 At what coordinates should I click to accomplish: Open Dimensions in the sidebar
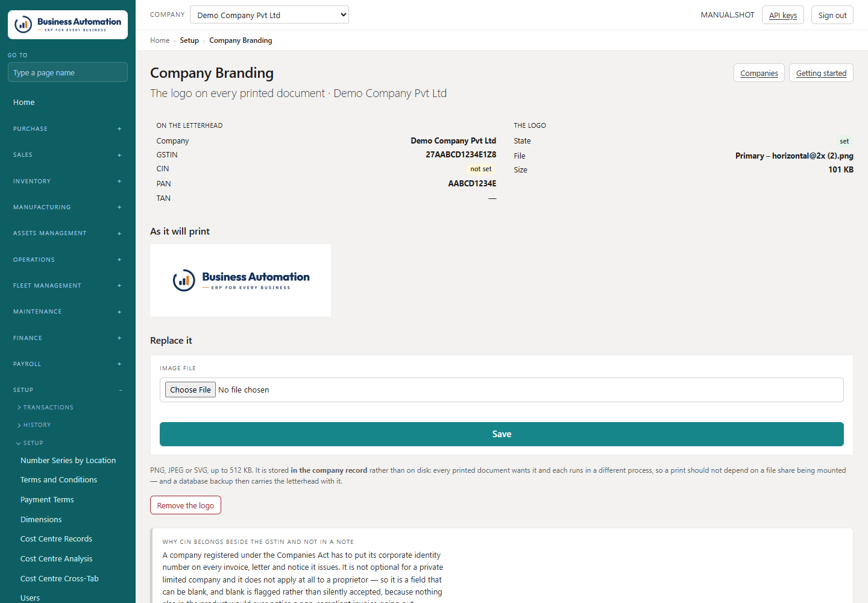coord(41,520)
